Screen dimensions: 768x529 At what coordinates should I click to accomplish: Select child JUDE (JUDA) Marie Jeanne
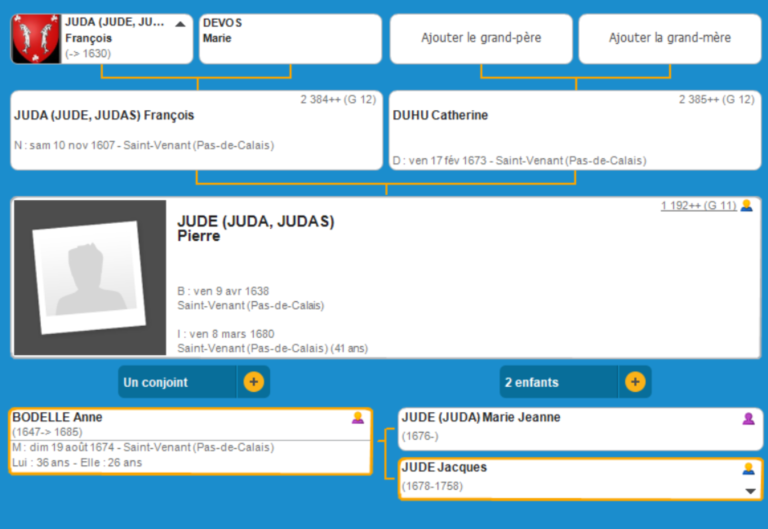click(x=560, y=428)
